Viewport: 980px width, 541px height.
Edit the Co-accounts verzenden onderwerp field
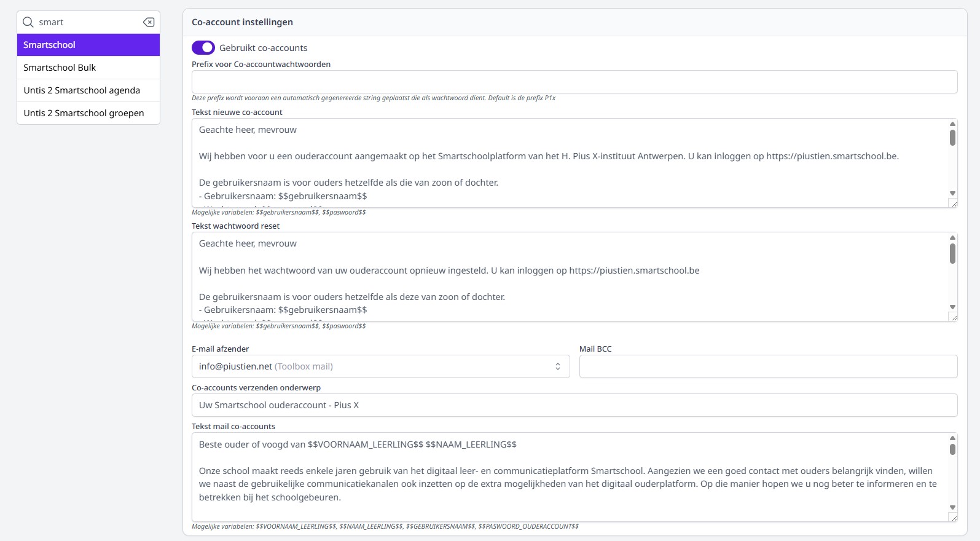coord(574,405)
